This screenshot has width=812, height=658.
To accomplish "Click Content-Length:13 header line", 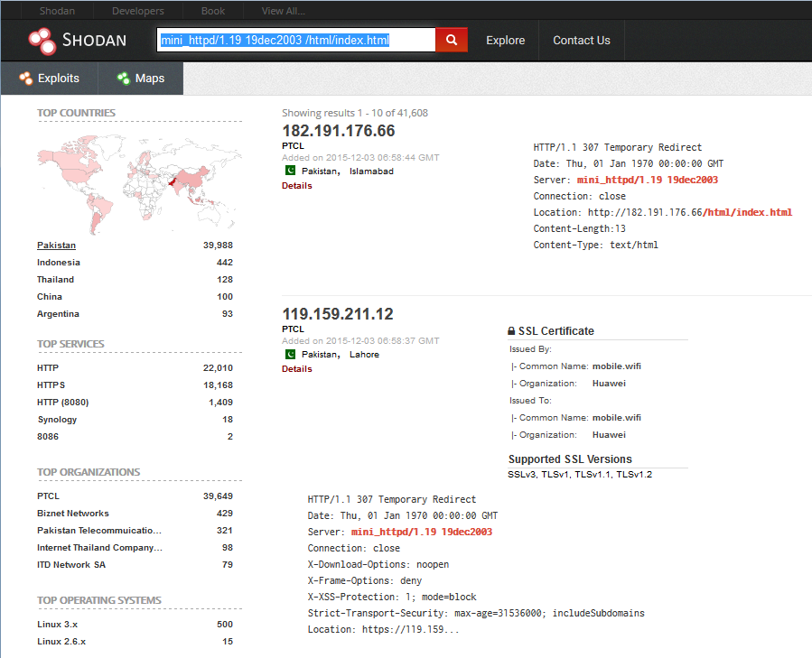I will click(x=580, y=229).
